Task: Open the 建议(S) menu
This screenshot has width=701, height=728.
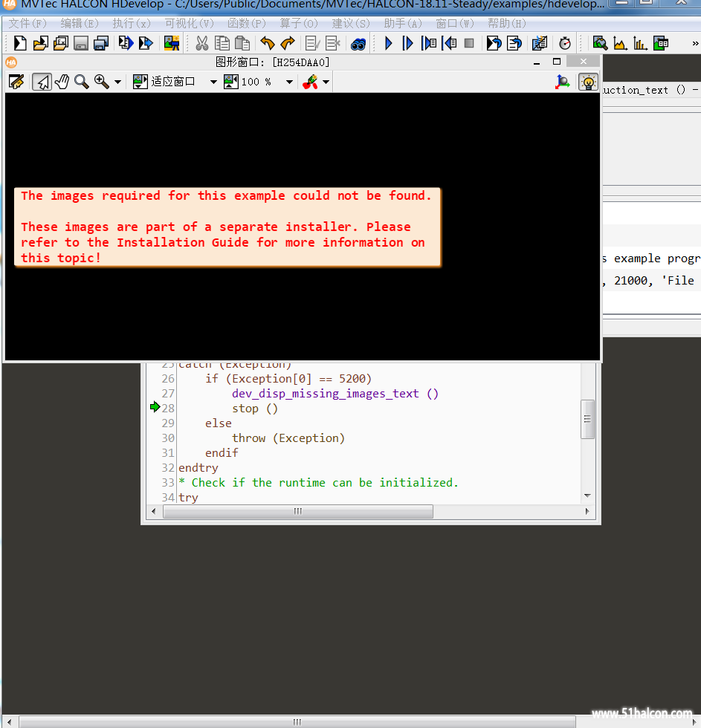Action: click(x=351, y=23)
